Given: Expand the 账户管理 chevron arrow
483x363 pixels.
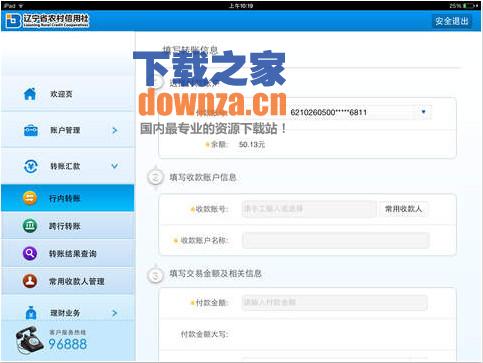Looking at the screenshot, I should click(115, 130).
